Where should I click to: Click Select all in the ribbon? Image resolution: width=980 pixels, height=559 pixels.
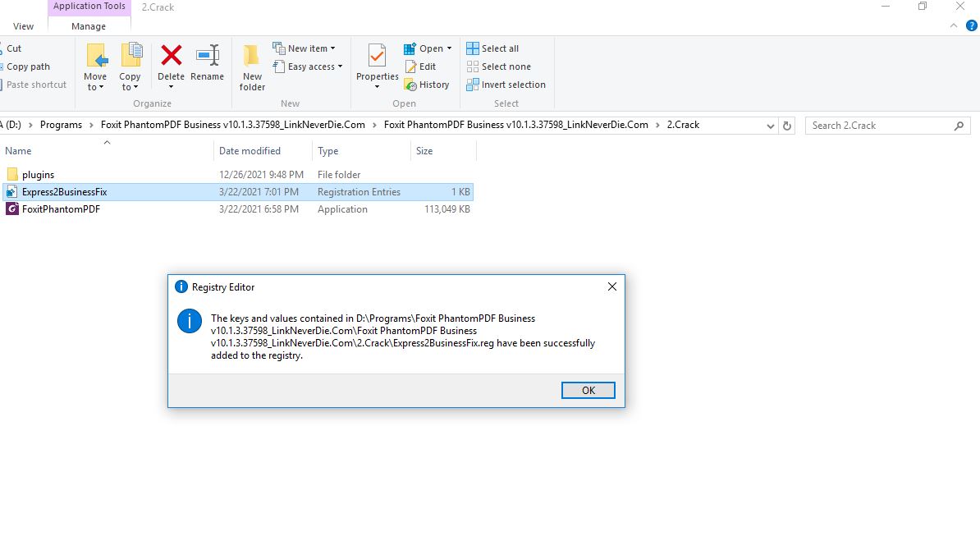point(492,48)
